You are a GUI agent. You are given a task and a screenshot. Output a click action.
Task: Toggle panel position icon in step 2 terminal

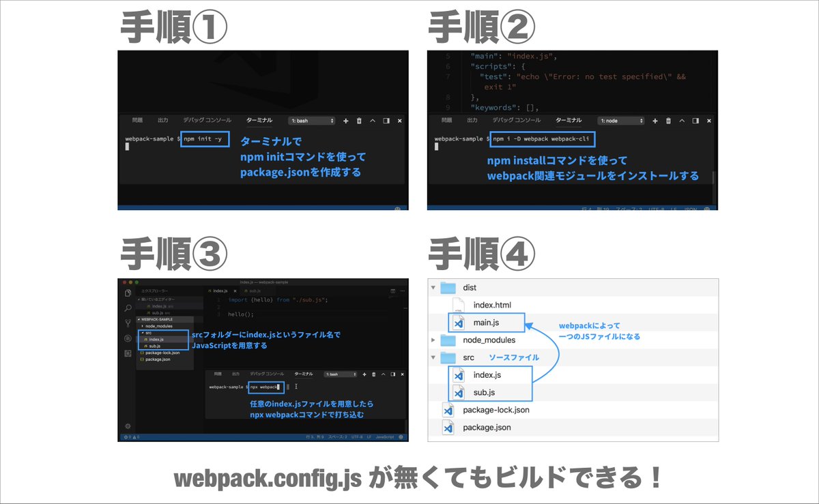point(695,121)
